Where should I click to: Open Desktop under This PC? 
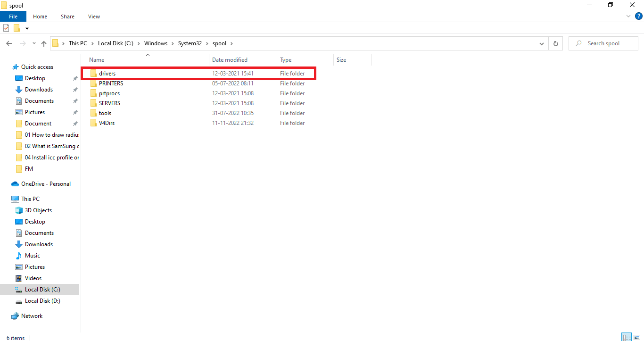pyautogui.click(x=35, y=222)
